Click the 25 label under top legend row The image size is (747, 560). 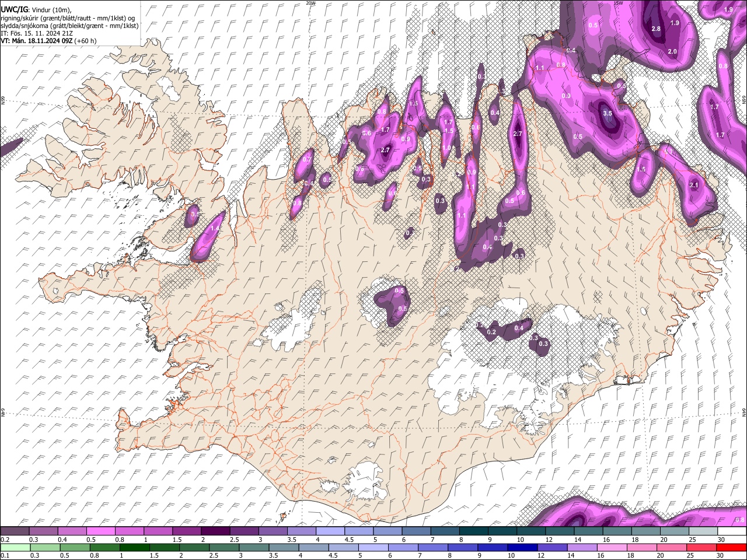[692, 540]
